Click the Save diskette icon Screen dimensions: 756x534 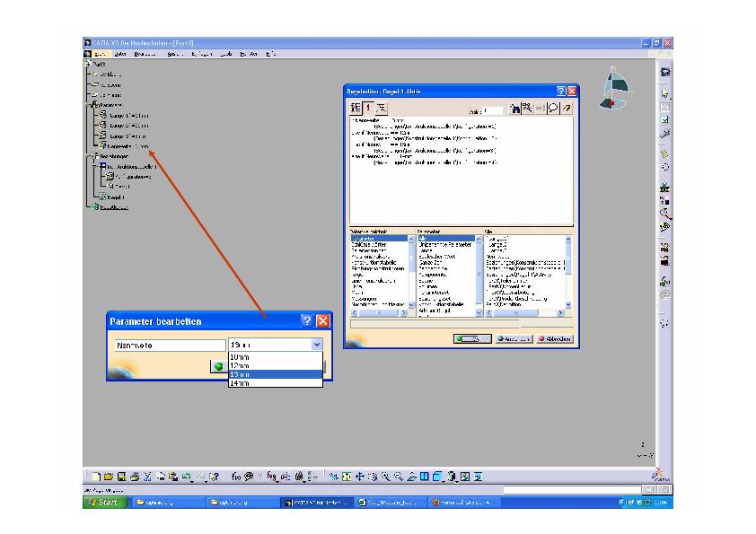pyautogui.click(x=121, y=477)
